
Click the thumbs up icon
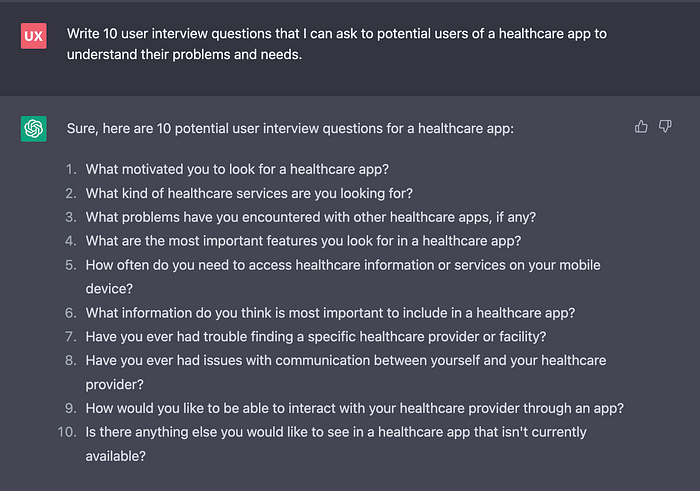[x=641, y=127]
